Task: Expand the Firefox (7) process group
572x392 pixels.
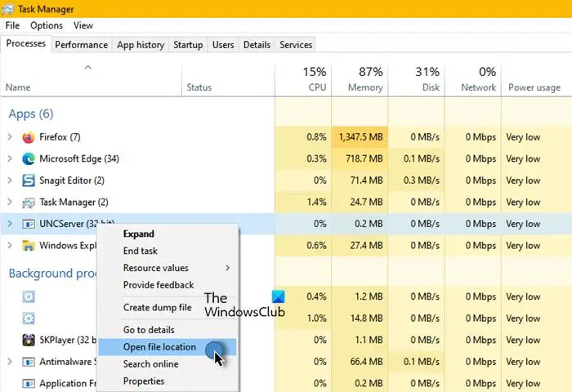Action: tap(10, 137)
